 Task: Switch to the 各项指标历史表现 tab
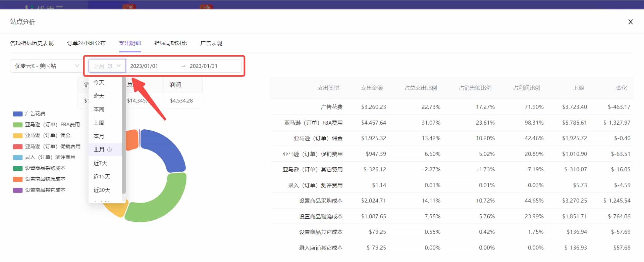coord(32,43)
